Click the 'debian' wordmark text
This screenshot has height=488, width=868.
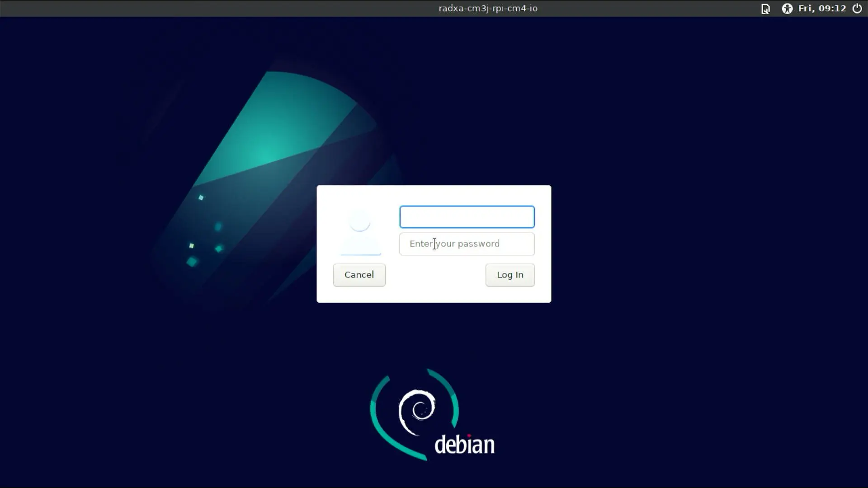464,445
